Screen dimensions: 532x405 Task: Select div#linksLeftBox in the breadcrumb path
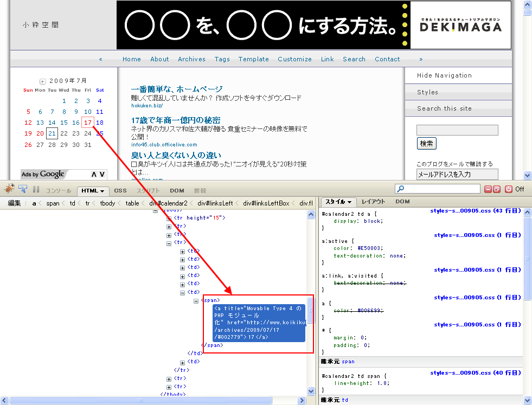266,203
